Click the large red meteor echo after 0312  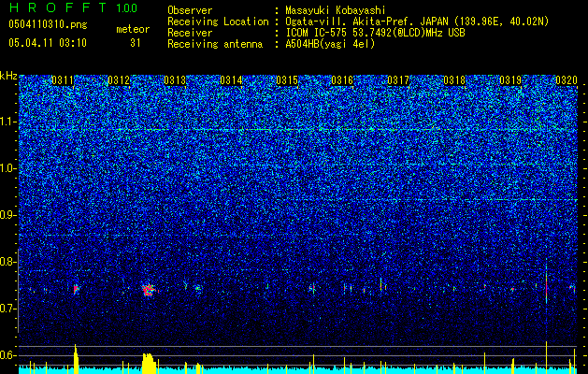point(149,290)
